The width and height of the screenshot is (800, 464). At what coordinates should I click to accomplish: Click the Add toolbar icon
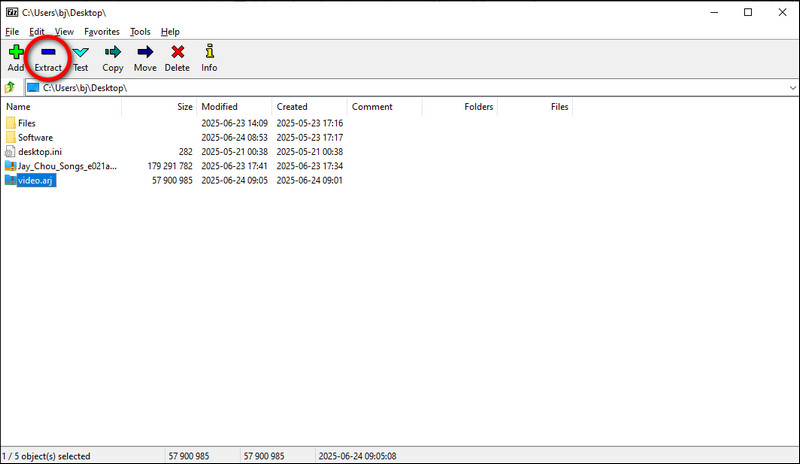pos(16,58)
